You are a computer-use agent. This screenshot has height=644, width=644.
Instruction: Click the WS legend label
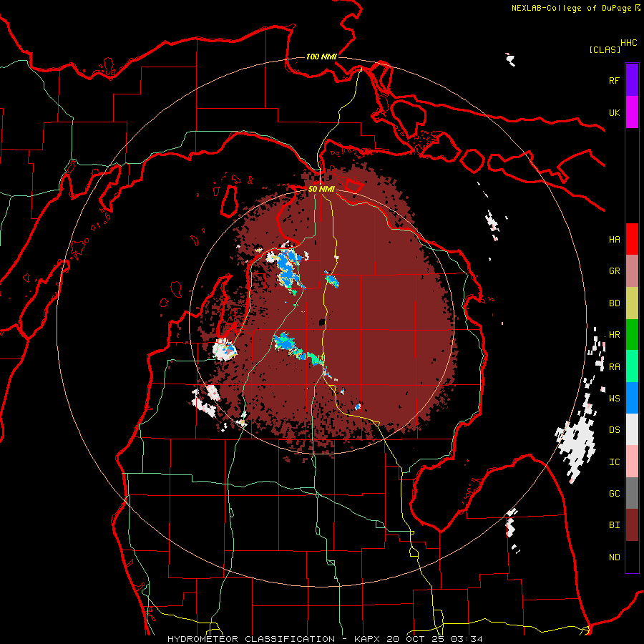pos(614,399)
